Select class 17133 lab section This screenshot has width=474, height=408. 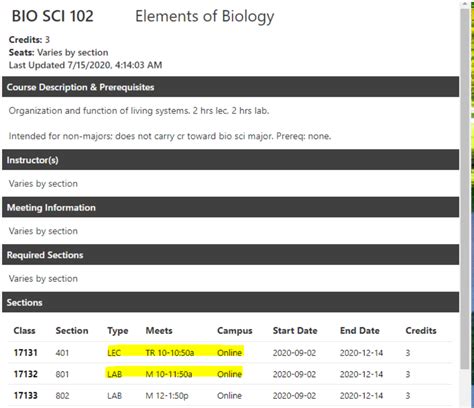pyautogui.click(x=230, y=395)
